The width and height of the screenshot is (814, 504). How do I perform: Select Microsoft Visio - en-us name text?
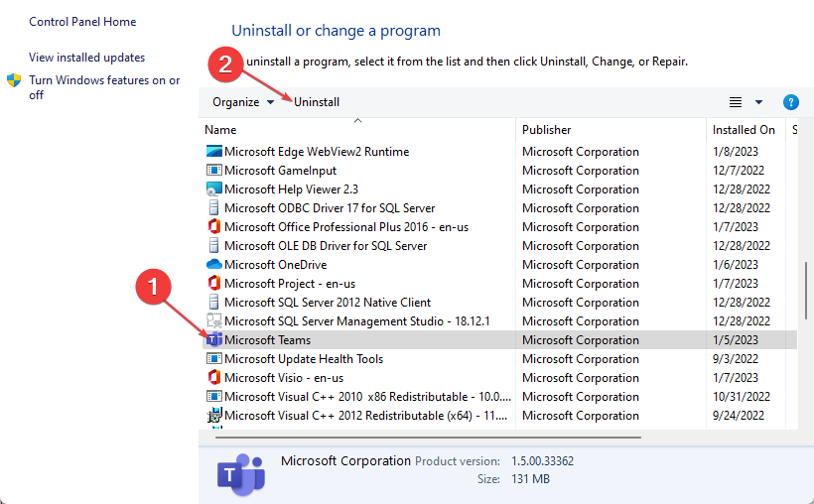[284, 378]
